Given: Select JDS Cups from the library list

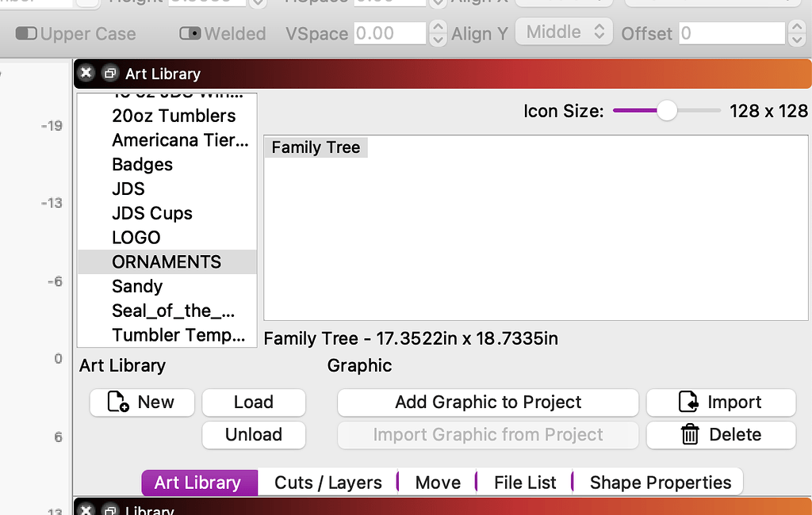Looking at the screenshot, I should click(152, 213).
